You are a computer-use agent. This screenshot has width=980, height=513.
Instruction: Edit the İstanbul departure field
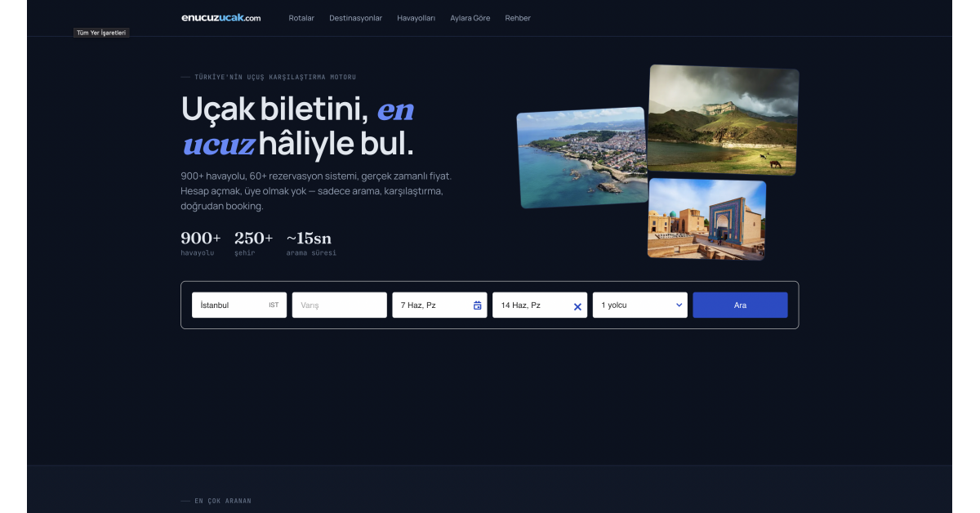click(239, 305)
